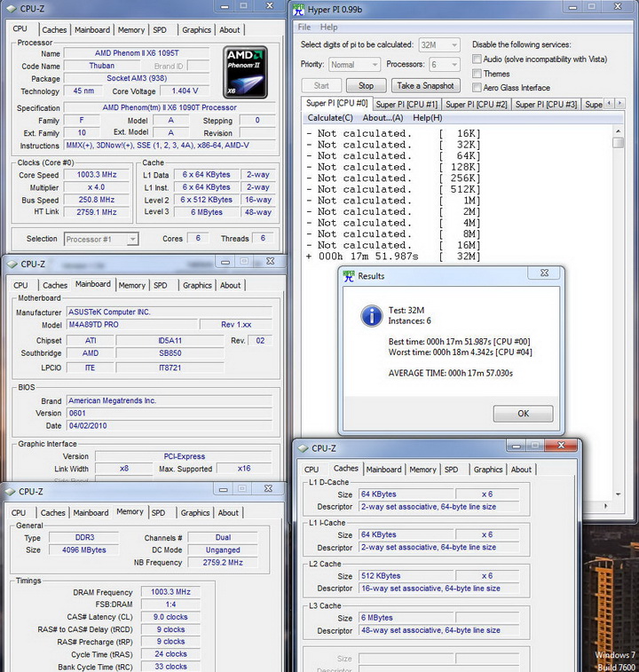Open About tab in CPU-Z Memory window

pos(228,513)
